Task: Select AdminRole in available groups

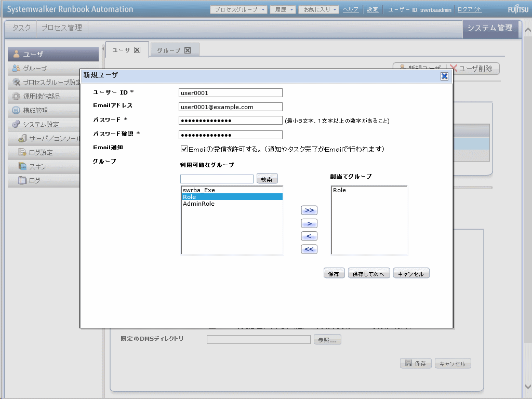Action: coord(232,204)
